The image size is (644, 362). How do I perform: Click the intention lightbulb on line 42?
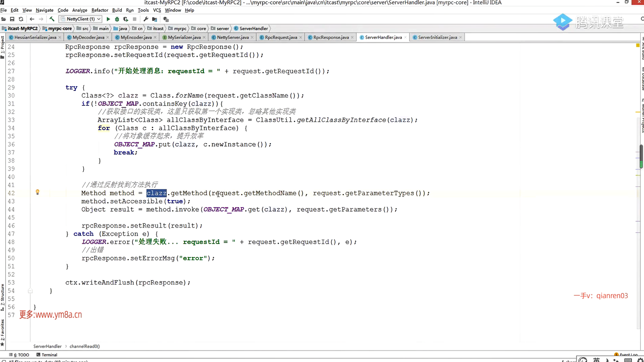point(38,192)
